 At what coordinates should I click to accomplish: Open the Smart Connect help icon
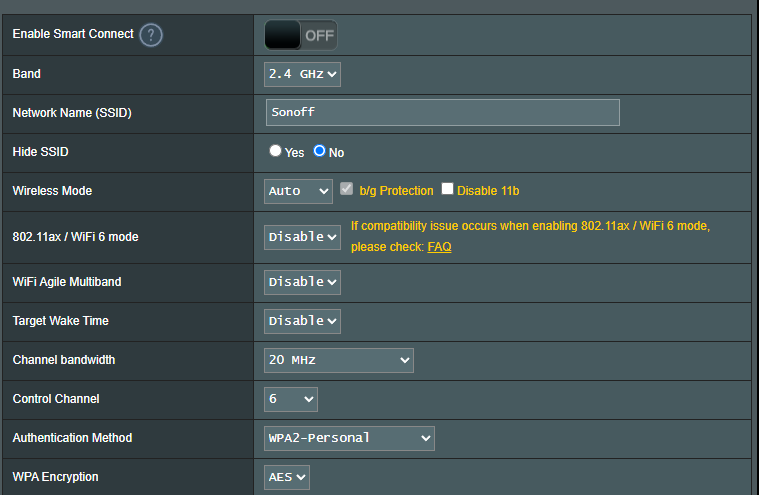151,35
